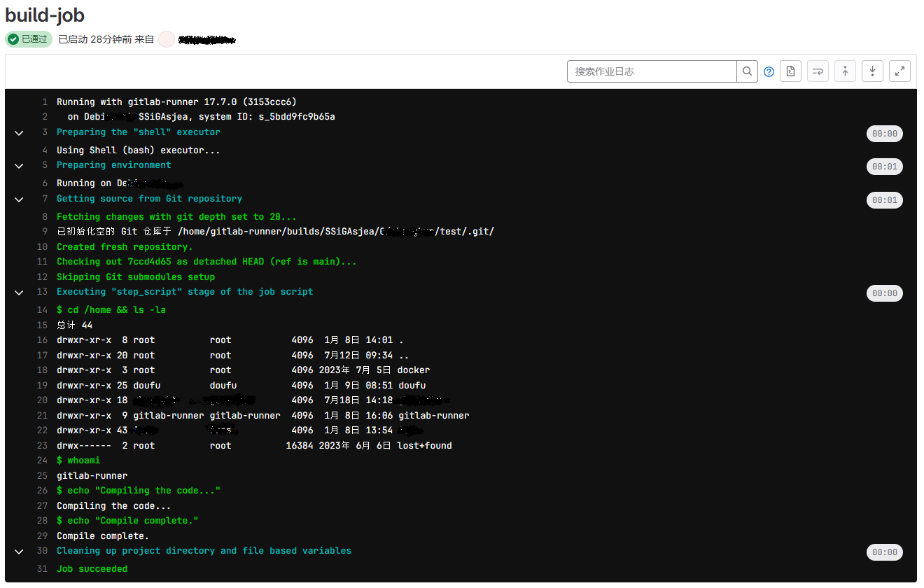Click the "gitlab-runner" output on line 25

pyautogui.click(x=92, y=476)
